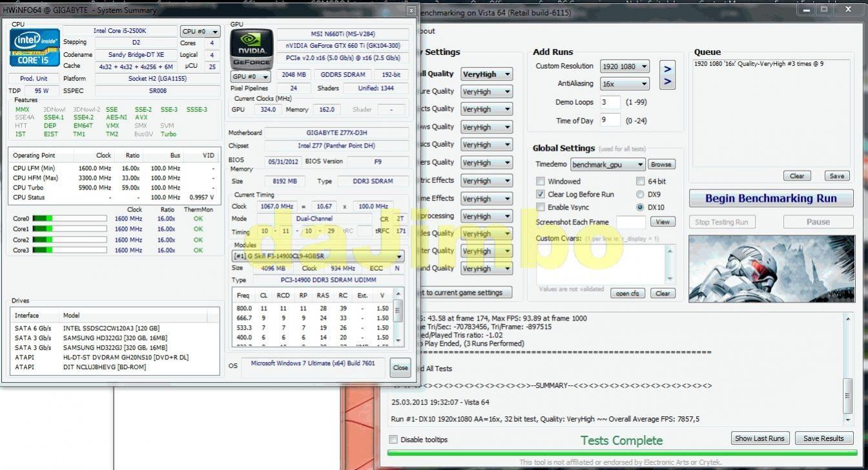Tick the 64 bit checkbox

coord(640,182)
